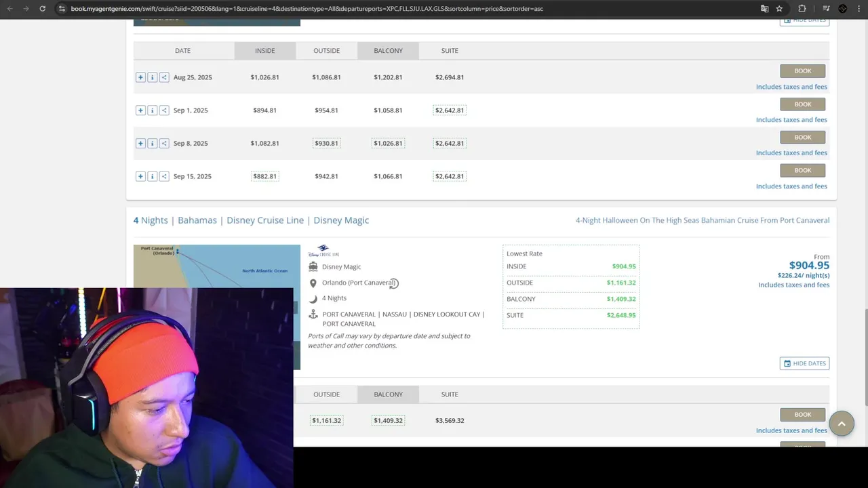Screen dimensions: 868x488
Task: Share the Sep 8, 2025 sailing
Action: click(x=164, y=143)
